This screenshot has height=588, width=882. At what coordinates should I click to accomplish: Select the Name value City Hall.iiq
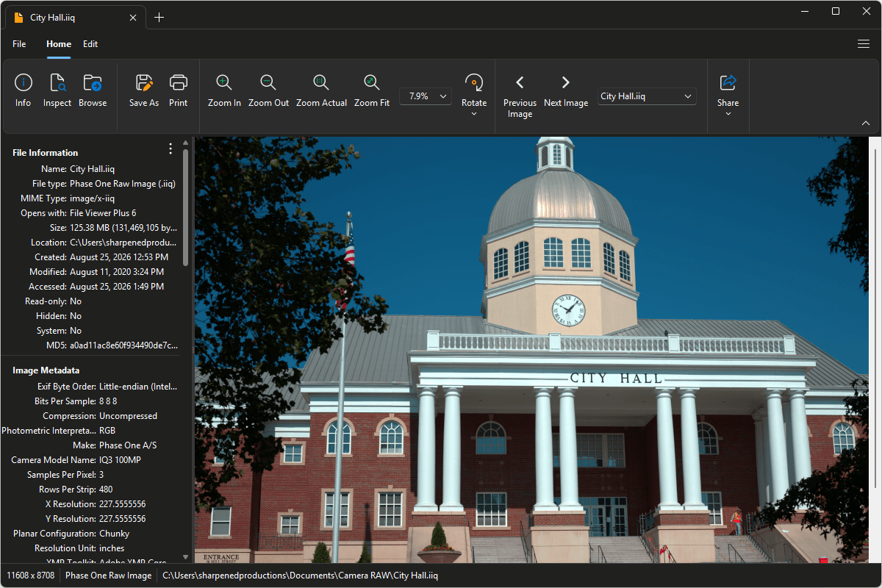(x=93, y=169)
